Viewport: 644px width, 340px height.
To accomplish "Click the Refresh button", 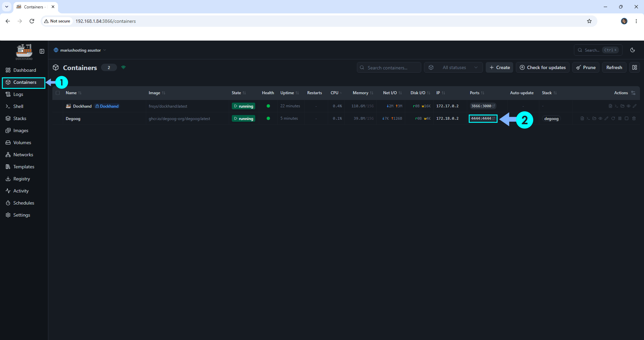I will point(614,67).
